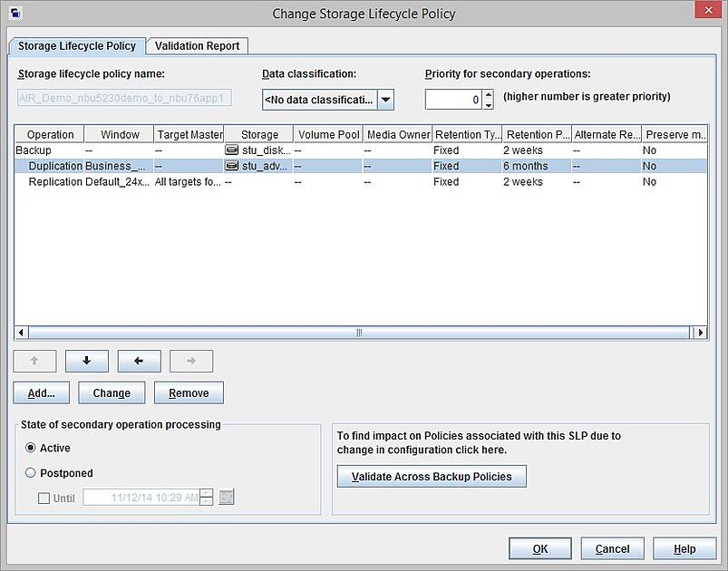Select the Storage Lifecycle Policy tab
The image size is (728, 571).
click(76, 45)
